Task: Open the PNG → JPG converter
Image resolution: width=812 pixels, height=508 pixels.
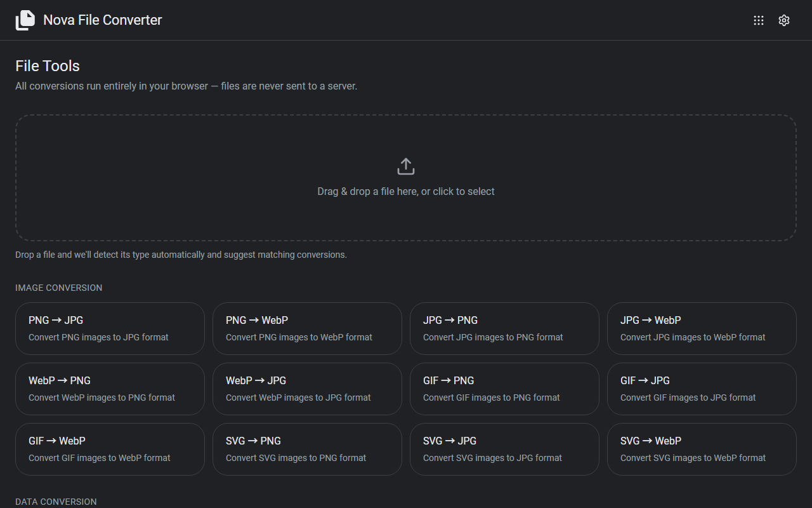Action: tap(110, 328)
